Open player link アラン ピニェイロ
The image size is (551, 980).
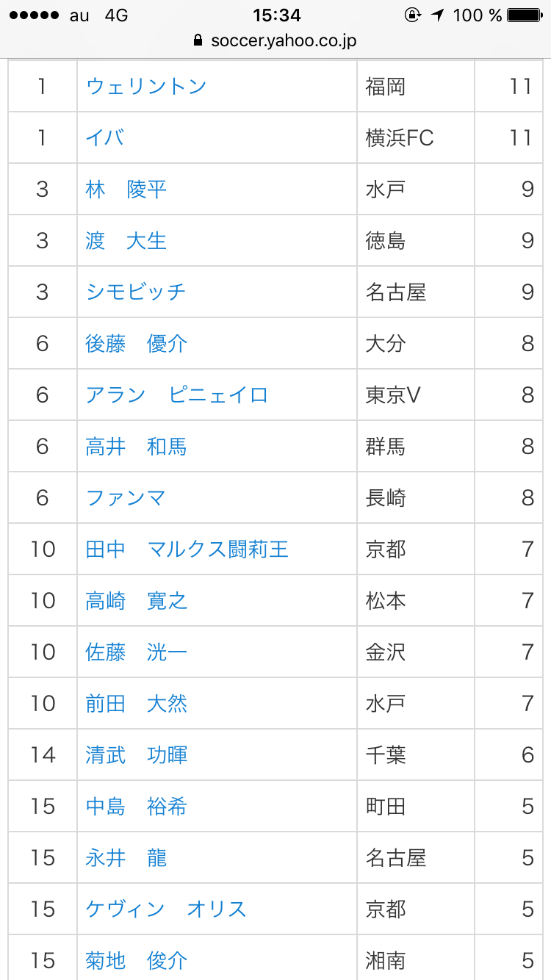coord(177,395)
